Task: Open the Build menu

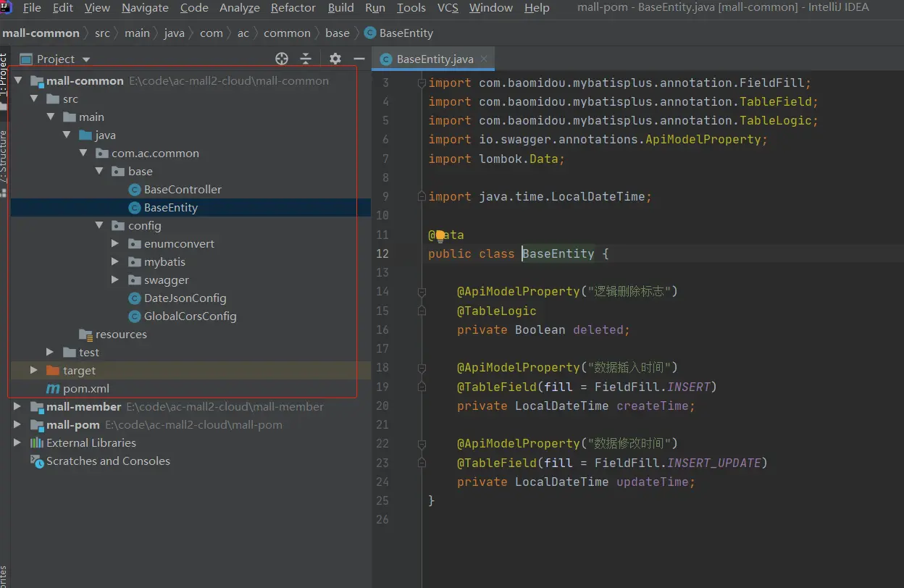Action: (x=340, y=8)
